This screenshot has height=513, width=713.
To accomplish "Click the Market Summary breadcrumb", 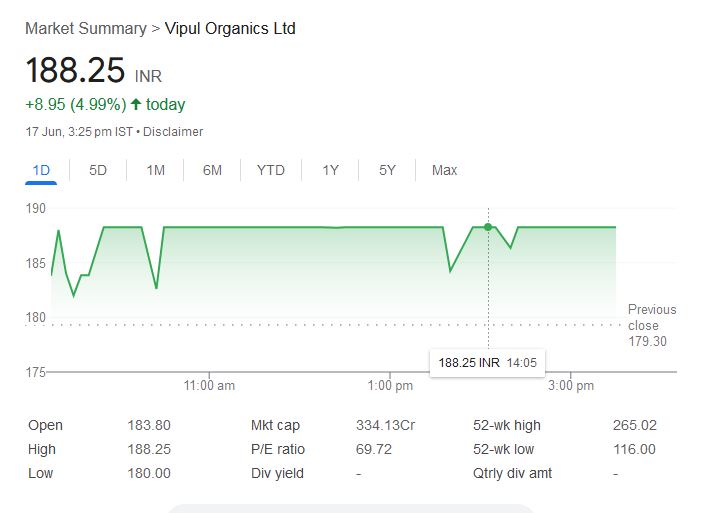I will 85,29.
